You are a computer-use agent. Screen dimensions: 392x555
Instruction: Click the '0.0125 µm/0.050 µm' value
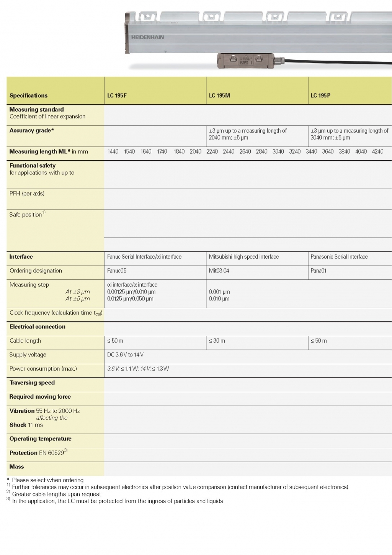click(130, 299)
